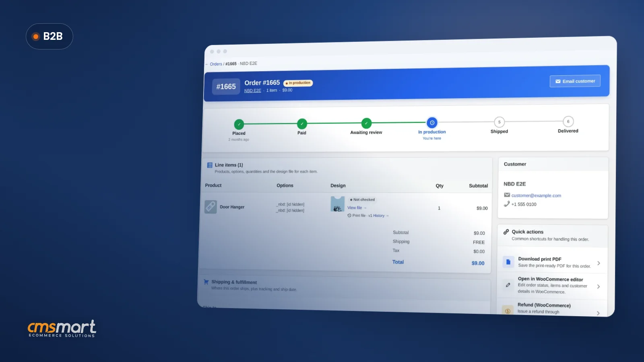Click the +1 555 0100 phone number
This screenshot has width=644, height=362.
click(524, 204)
